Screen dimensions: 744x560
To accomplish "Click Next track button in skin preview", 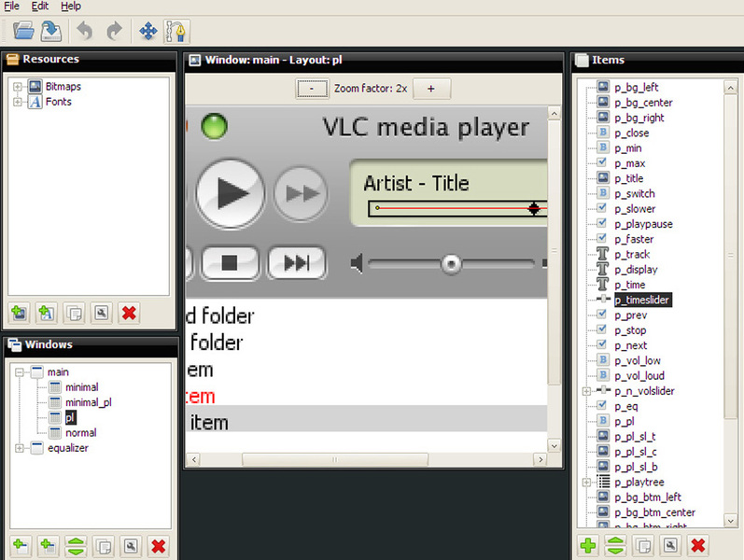I will pos(297,262).
